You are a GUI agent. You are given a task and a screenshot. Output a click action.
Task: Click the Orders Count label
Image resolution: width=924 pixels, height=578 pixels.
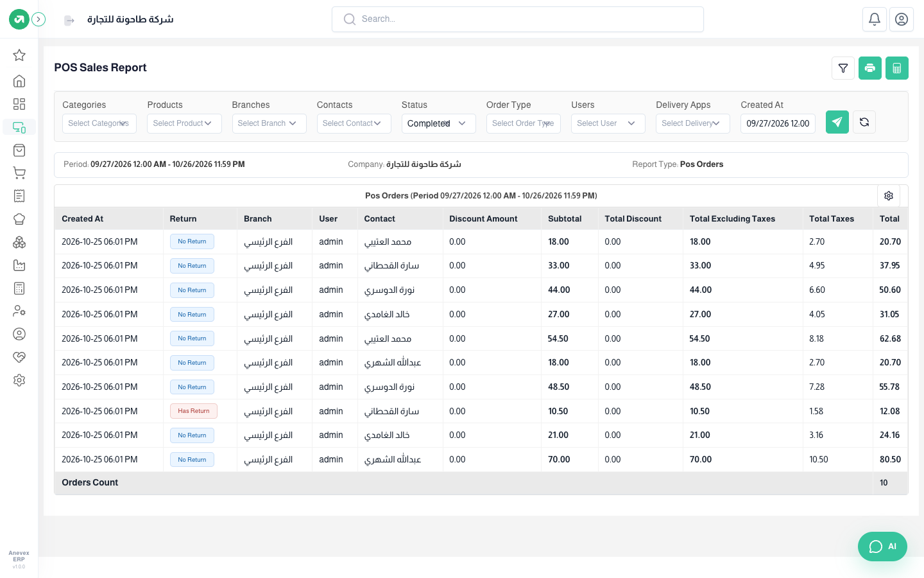(90, 483)
